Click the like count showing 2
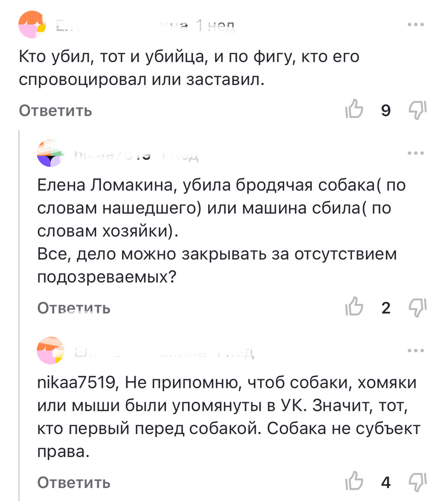Viewport: 448px width, 501px height. tap(386, 308)
